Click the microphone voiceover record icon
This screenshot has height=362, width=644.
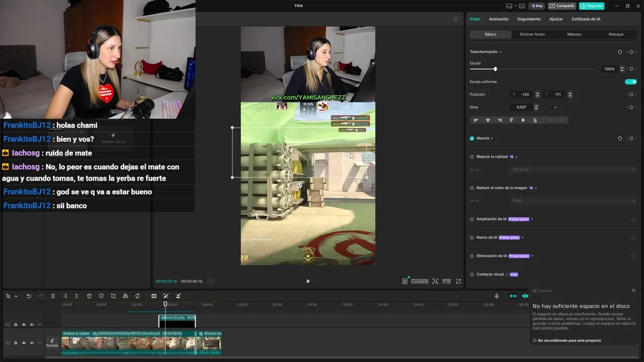point(497,296)
